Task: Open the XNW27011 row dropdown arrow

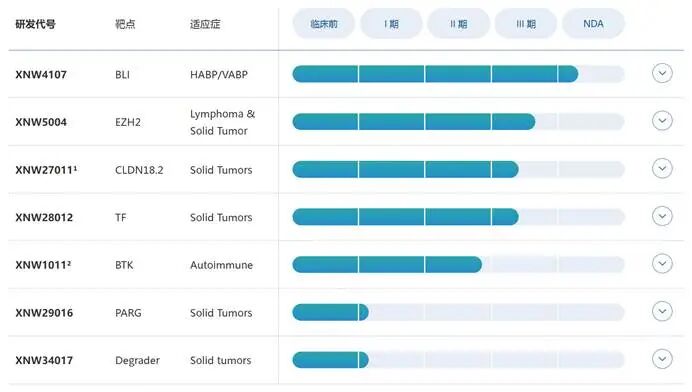Action: point(662,169)
